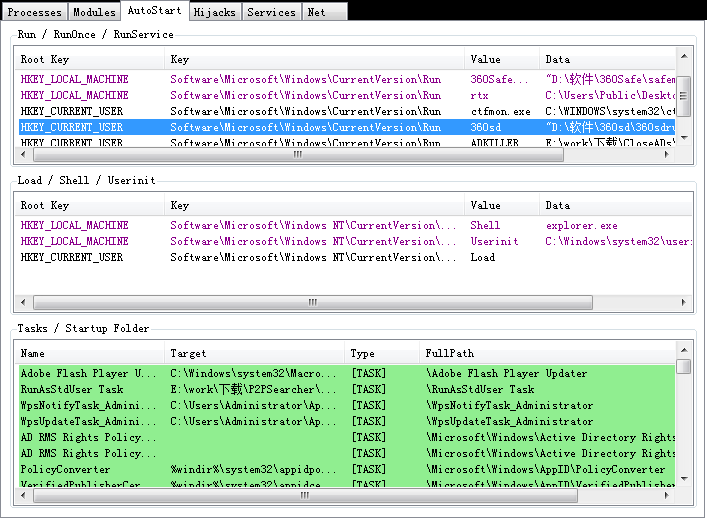
Task: Switch to the Processes tab
Action: tap(35, 12)
